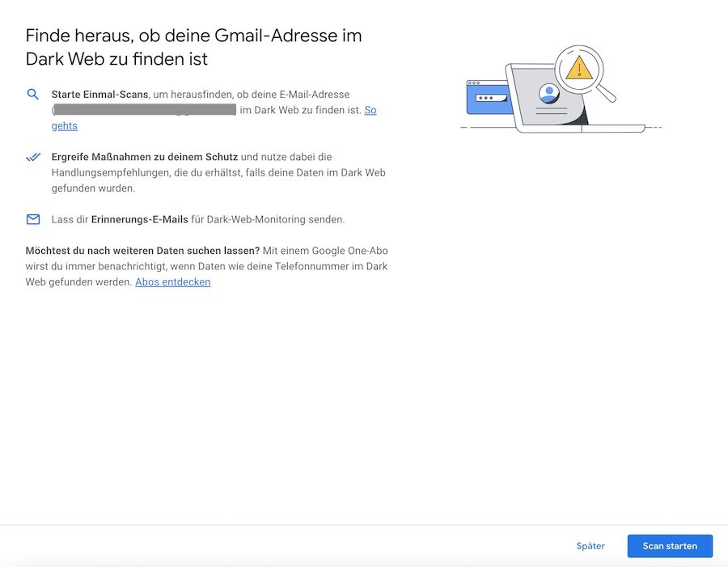Click the bold text 'Starte Einmal-Scans'

coord(99,95)
